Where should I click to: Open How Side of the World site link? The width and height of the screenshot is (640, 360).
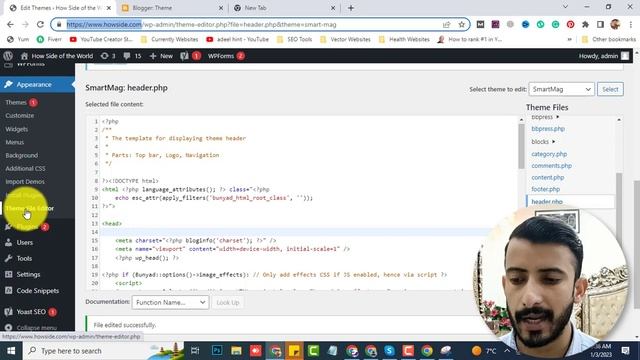point(57,56)
